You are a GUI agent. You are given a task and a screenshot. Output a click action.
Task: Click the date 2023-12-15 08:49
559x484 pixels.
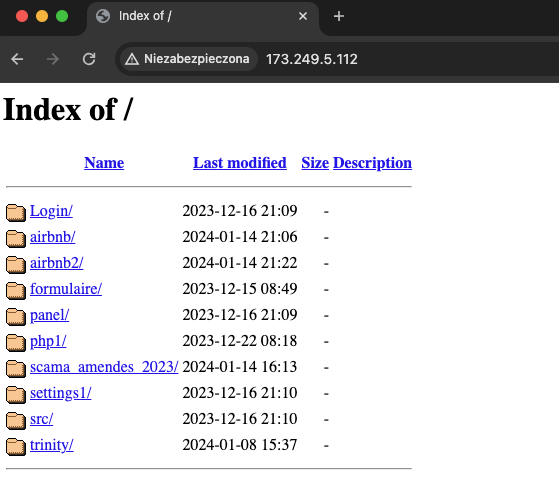(240, 289)
